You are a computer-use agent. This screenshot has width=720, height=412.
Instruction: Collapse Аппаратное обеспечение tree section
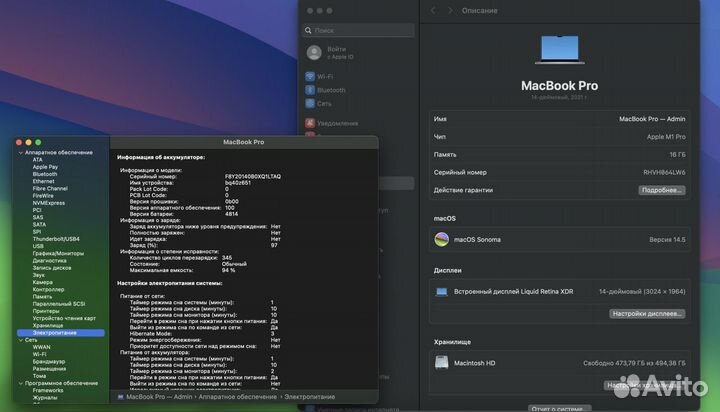(21, 152)
